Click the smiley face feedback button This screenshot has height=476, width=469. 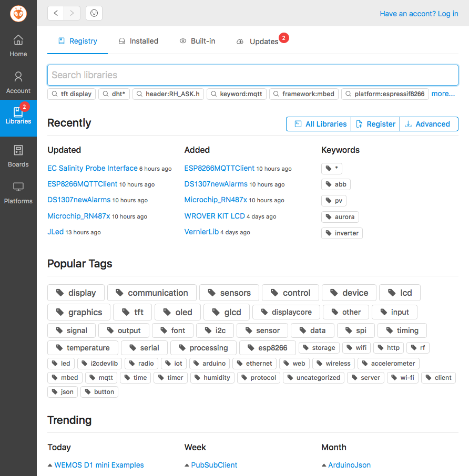(94, 13)
